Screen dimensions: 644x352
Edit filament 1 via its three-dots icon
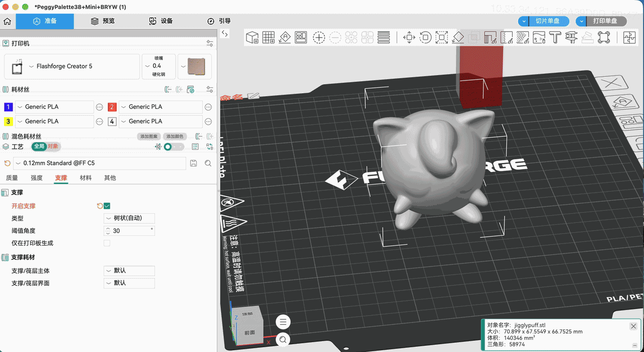[x=100, y=107]
